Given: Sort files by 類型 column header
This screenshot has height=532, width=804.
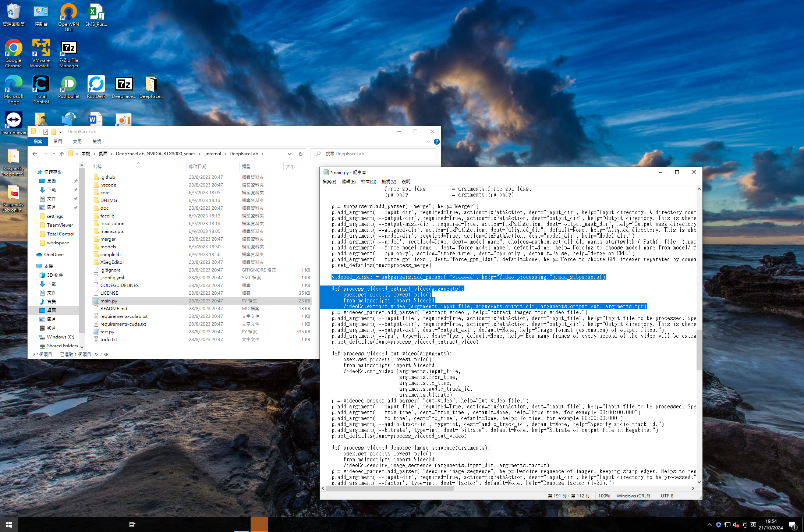Looking at the screenshot, I should 261,167.
